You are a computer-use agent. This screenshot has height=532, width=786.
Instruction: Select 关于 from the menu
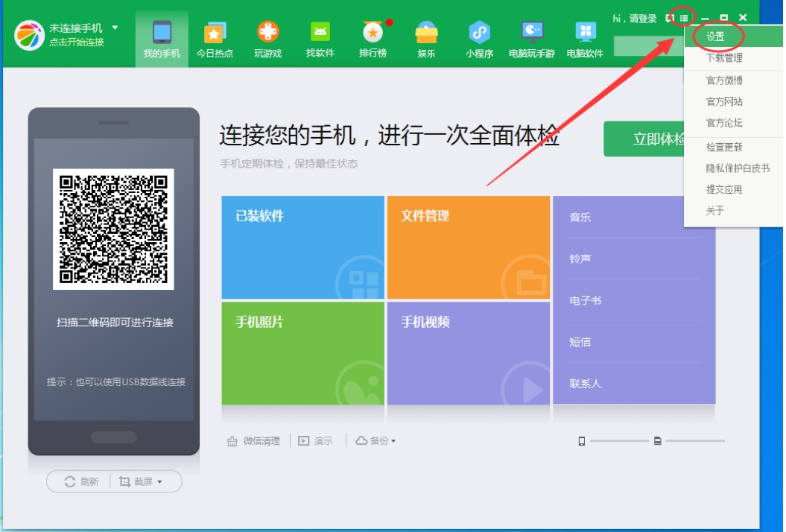point(733,211)
